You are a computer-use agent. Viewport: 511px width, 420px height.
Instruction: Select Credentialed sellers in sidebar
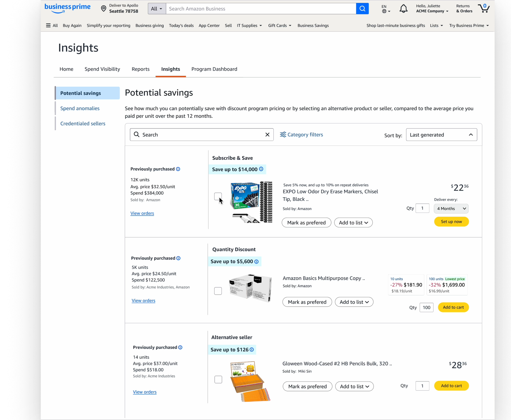83,124
